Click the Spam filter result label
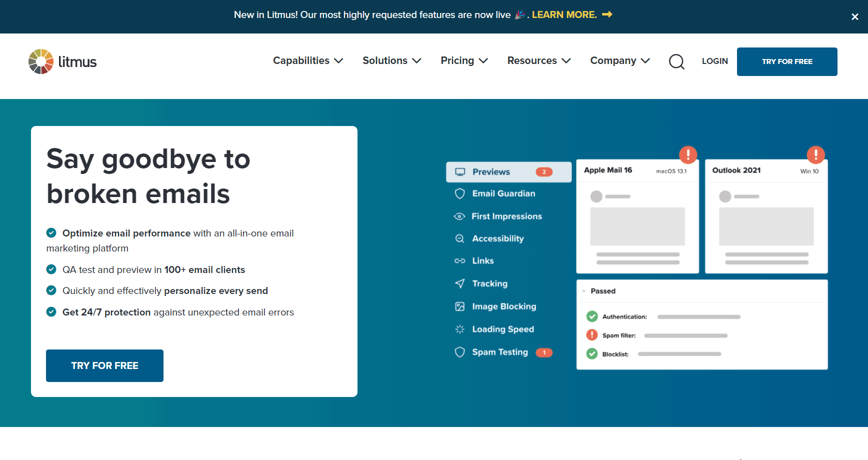The width and height of the screenshot is (868, 460). (619, 335)
